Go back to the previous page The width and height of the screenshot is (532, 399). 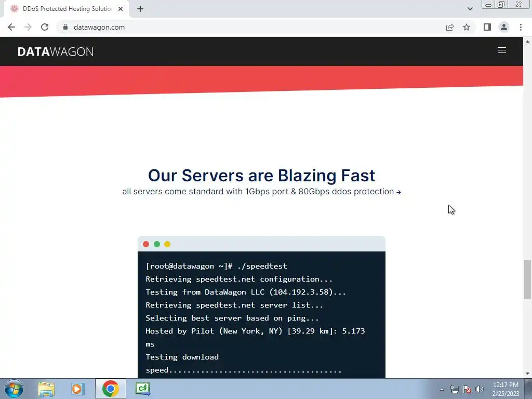11,27
